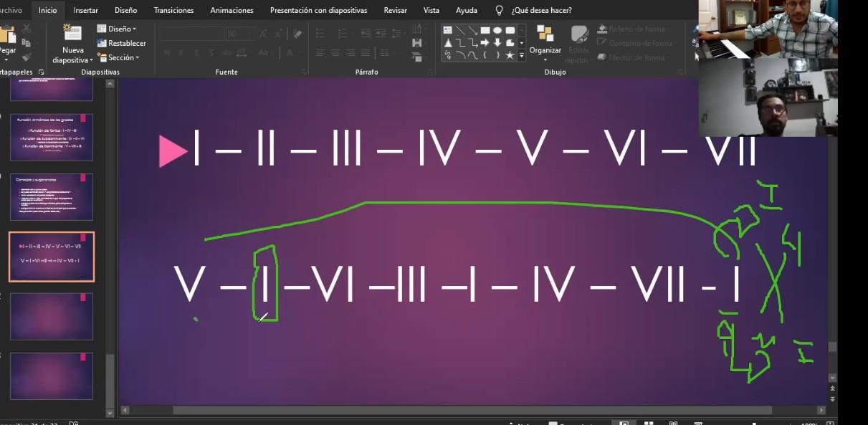Click the Pegar clipboard icon

click(7, 34)
